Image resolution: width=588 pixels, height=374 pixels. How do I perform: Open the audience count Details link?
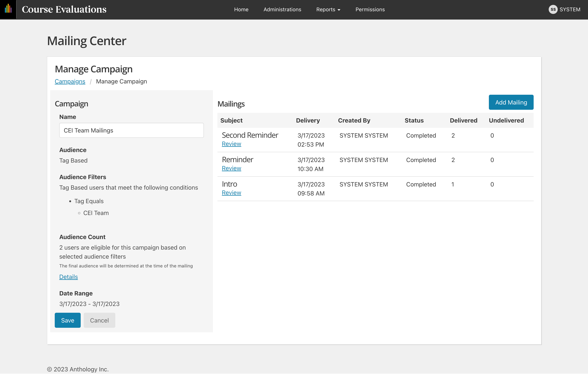68,277
